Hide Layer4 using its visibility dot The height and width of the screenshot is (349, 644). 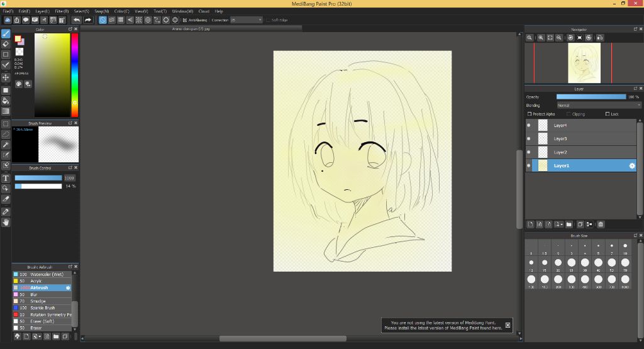click(528, 126)
